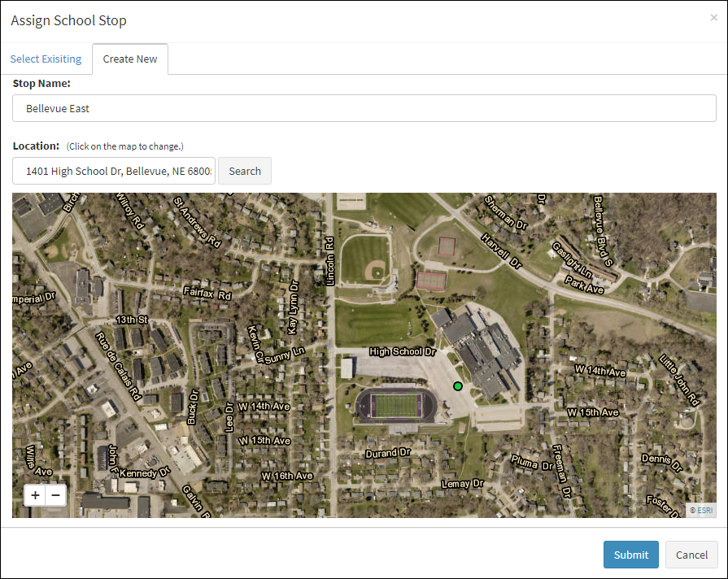Click the Rue de Calais Rd label
The image size is (728, 579).
(x=119, y=366)
